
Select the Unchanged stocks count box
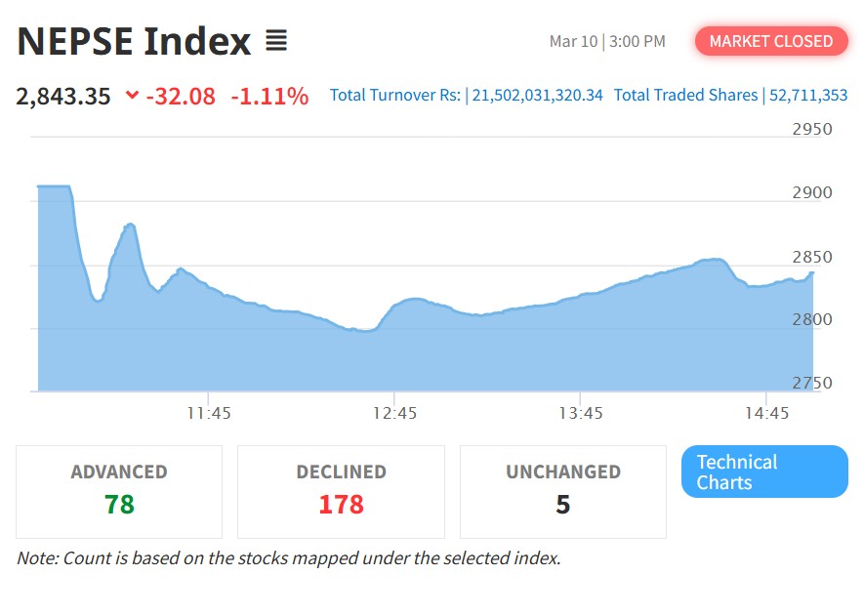562,491
